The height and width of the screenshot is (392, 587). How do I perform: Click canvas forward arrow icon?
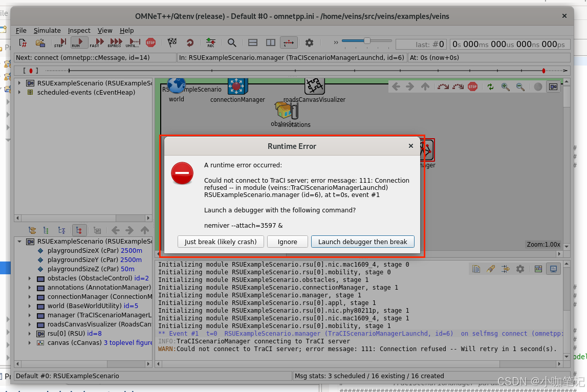click(410, 87)
